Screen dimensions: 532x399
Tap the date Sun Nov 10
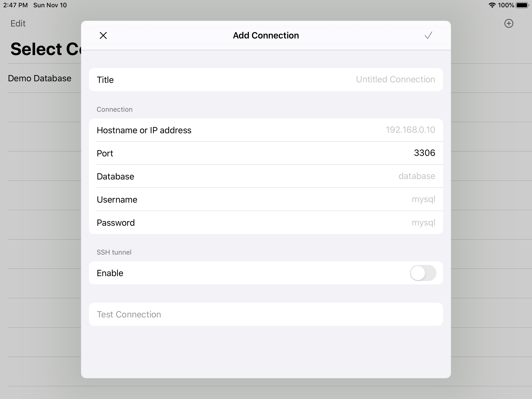[x=50, y=5]
